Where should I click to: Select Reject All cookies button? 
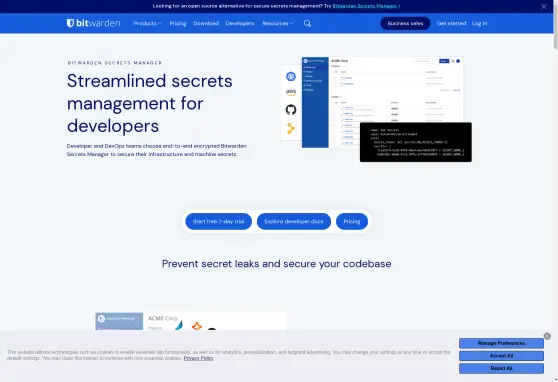501,368
